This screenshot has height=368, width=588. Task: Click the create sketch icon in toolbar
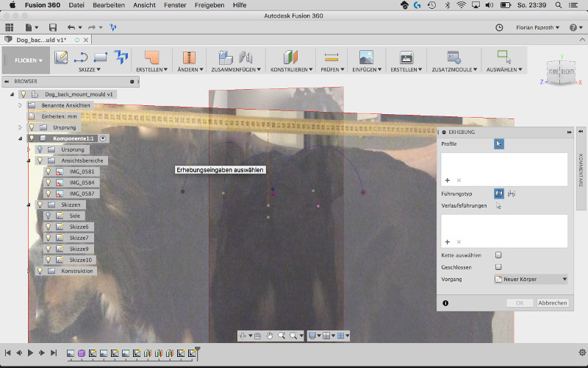click(62, 57)
